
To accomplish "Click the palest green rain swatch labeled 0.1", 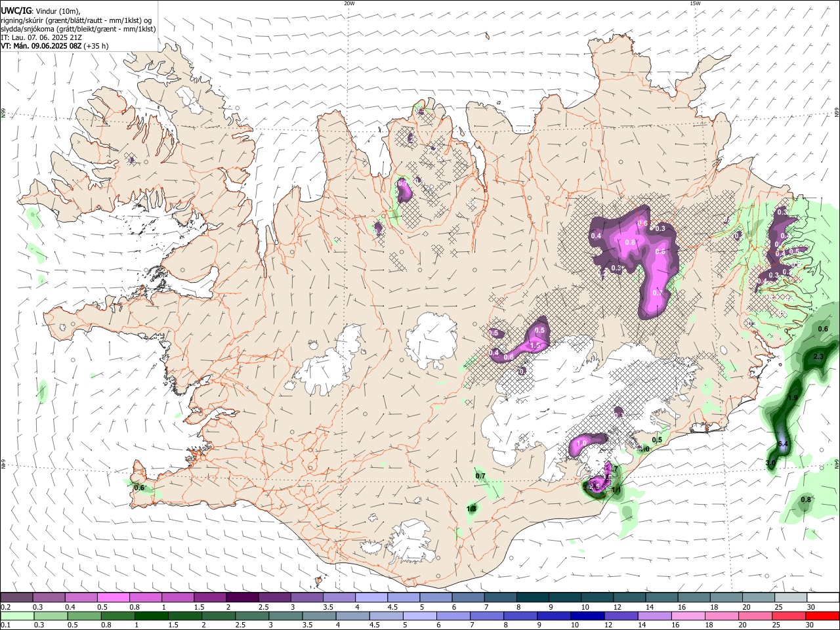I will click(16, 616).
